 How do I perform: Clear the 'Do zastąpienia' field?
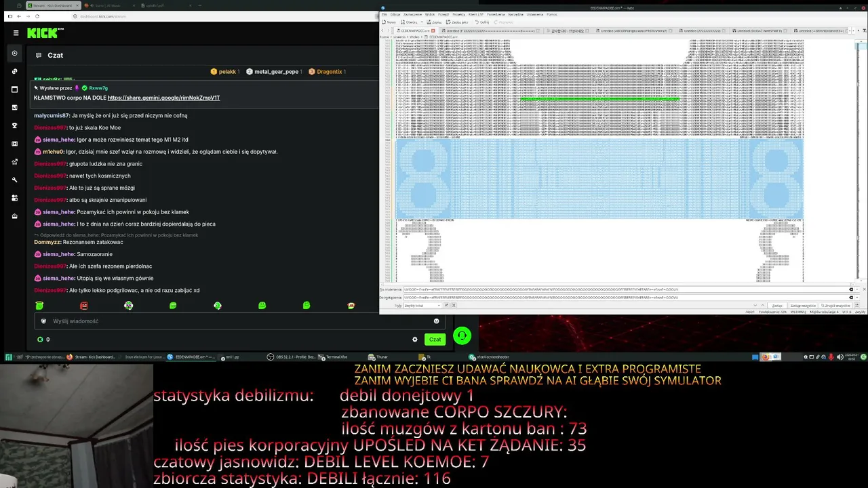coord(852,298)
